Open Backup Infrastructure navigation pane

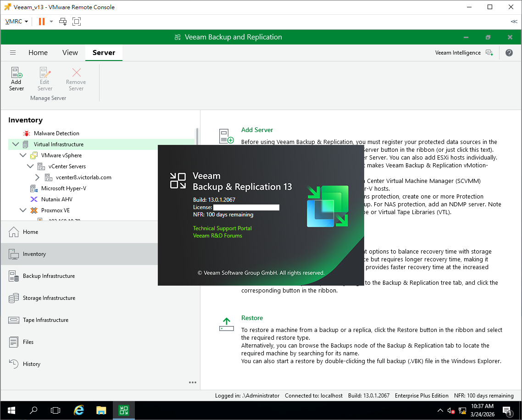(49, 276)
